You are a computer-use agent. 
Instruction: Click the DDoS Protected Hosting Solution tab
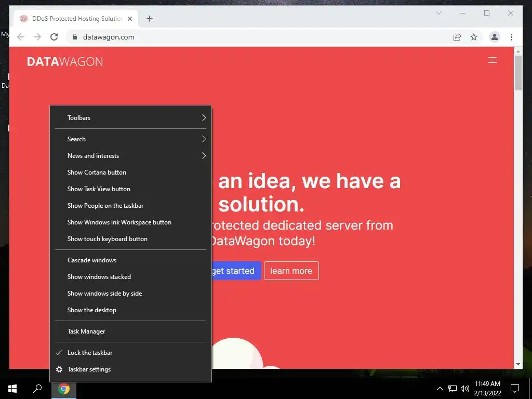click(x=76, y=19)
